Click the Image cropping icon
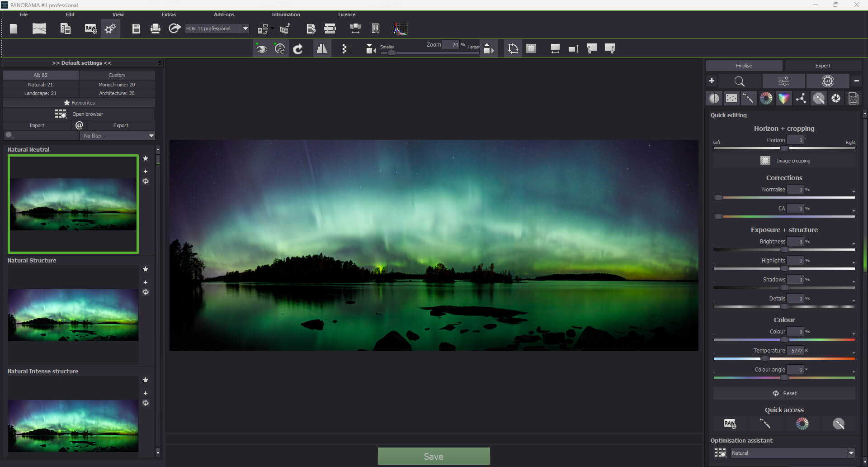Viewport: 868px width, 467px height. click(x=765, y=161)
